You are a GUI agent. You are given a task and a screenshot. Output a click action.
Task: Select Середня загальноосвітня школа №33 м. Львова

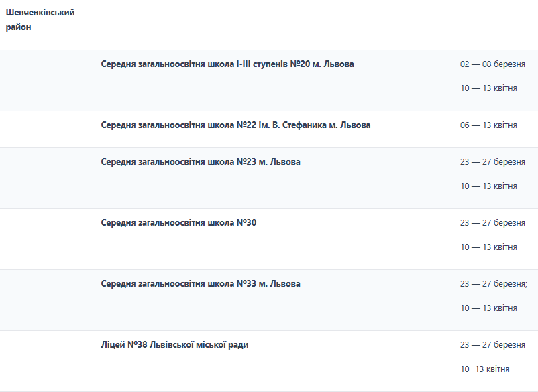pos(201,283)
